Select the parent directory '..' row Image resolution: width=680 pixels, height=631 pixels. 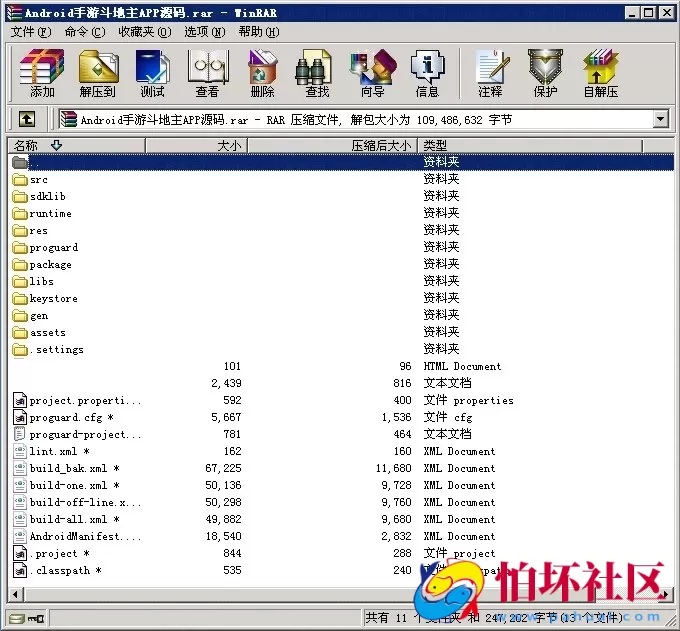pyautogui.click(x=341, y=162)
